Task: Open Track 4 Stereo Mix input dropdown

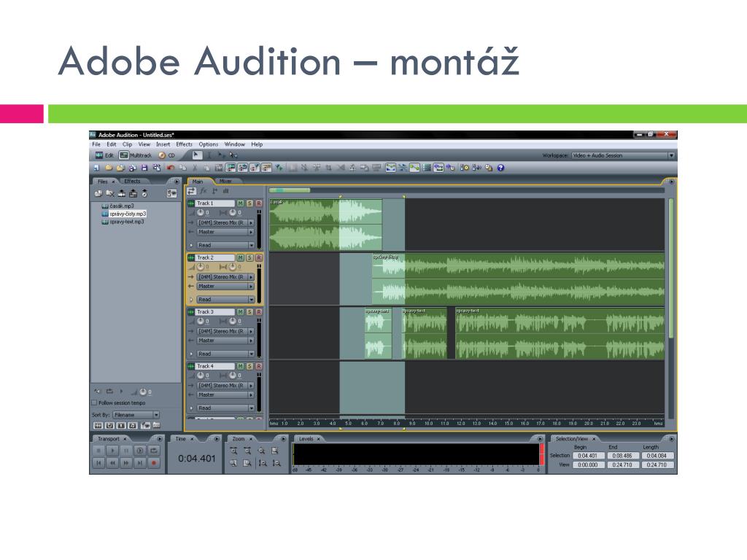Action: pos(226,385)
